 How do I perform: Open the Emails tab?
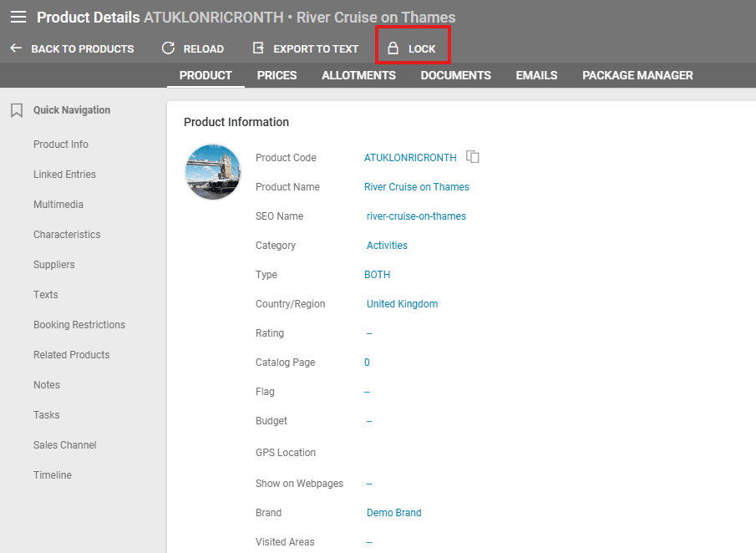click(536, 75)
